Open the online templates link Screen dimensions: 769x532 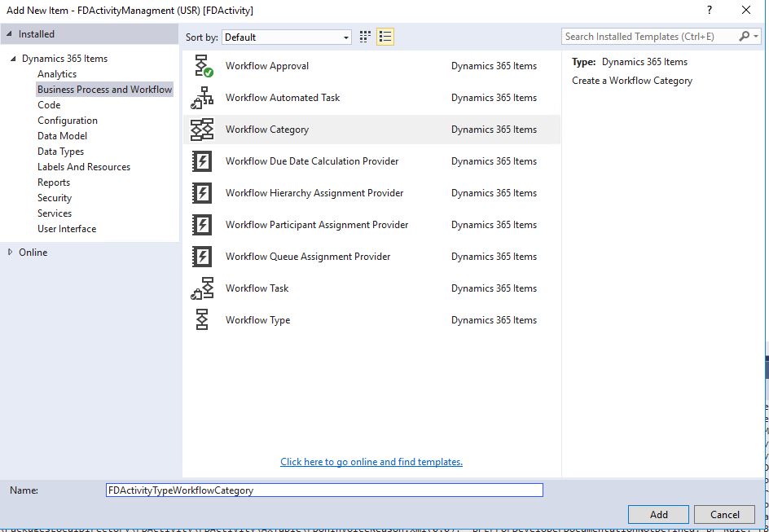[x=371, y=462]
